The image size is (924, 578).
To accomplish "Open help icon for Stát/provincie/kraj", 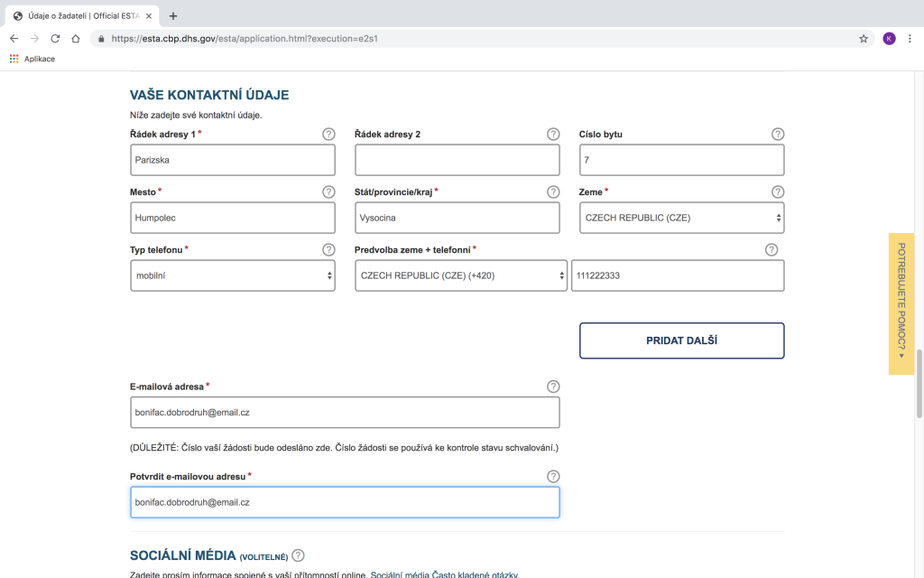I will coord(553,191).
